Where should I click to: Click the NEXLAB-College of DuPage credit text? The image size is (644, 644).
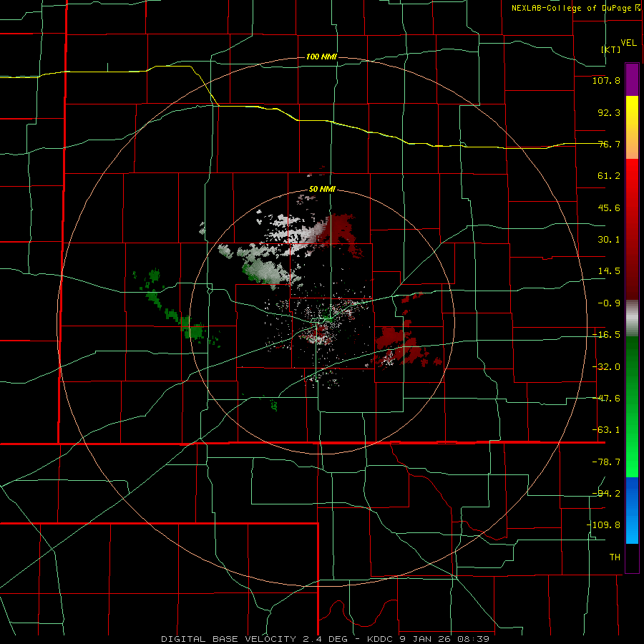tap(571, 8)
